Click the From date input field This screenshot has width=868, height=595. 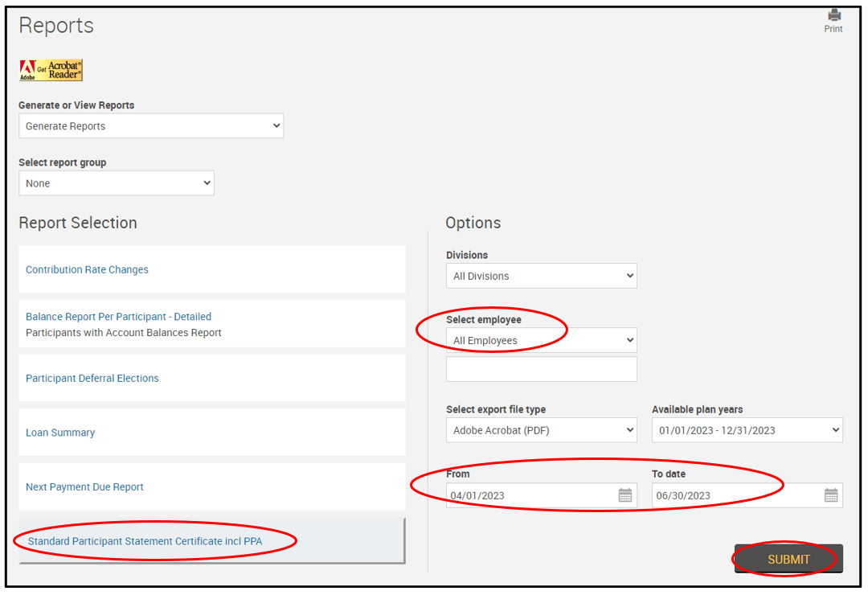[x=530, y=495]
